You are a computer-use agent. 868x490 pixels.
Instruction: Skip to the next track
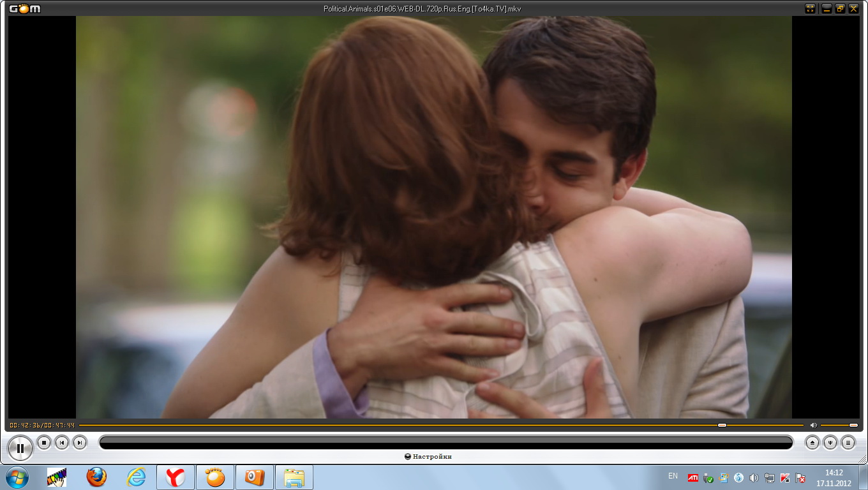(x=79, y=442)
